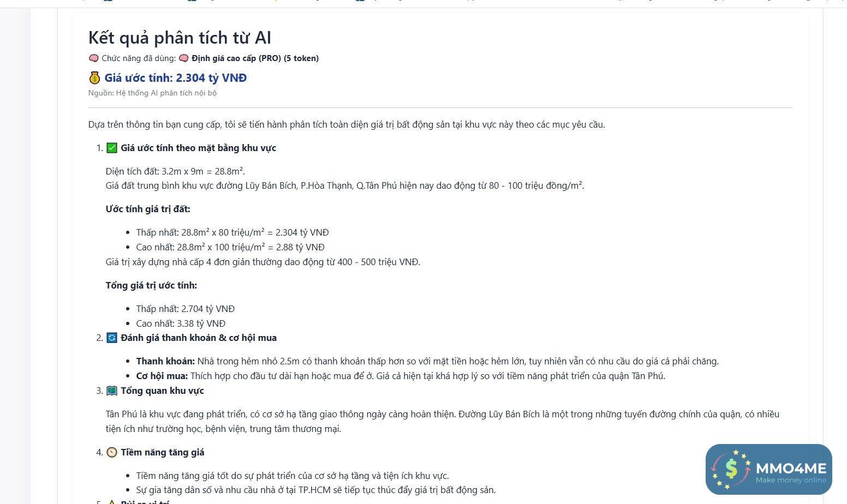Viewport: 847px width, 504px height.
Task: Click the brain icon before "Định giá cao cấp"
Action: click(184, 58)
